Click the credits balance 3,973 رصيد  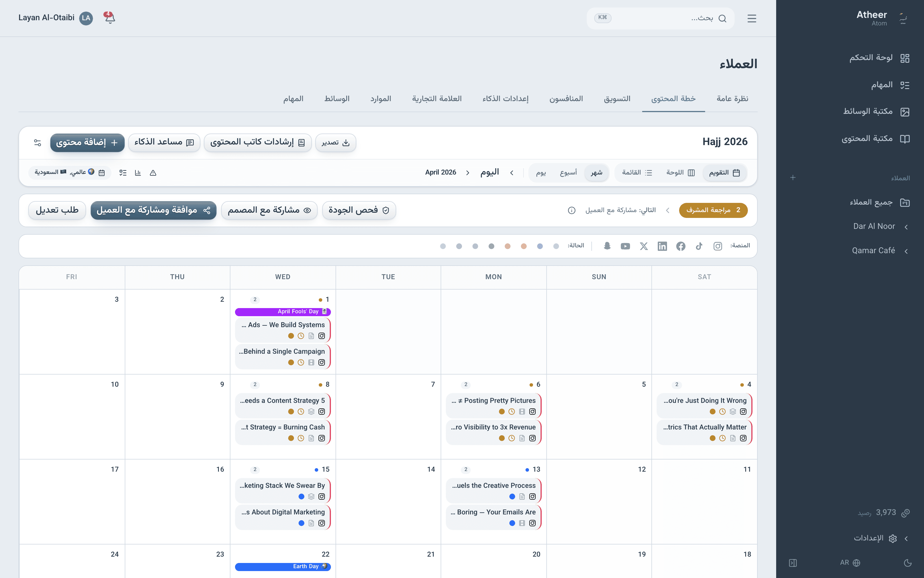point(884,513)
